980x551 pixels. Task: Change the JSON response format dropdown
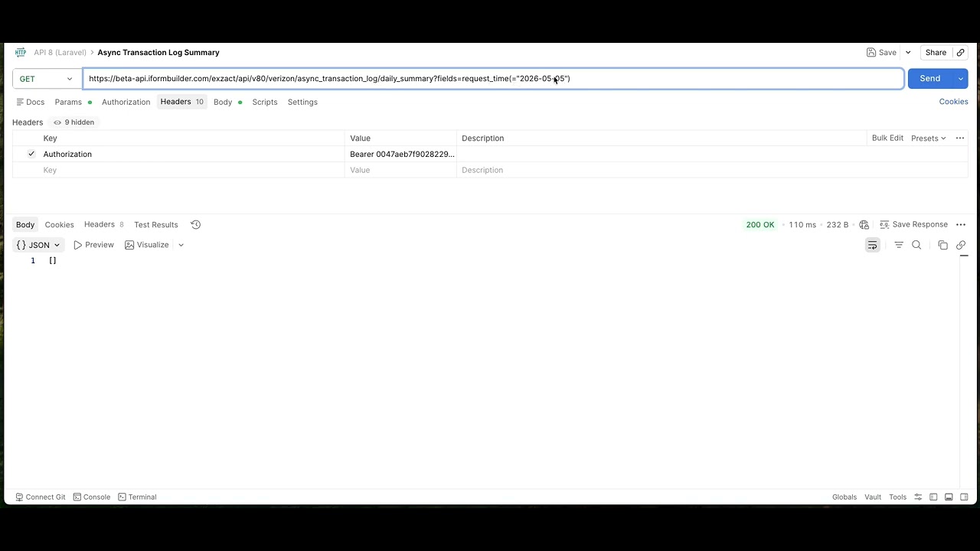point(38,245)
